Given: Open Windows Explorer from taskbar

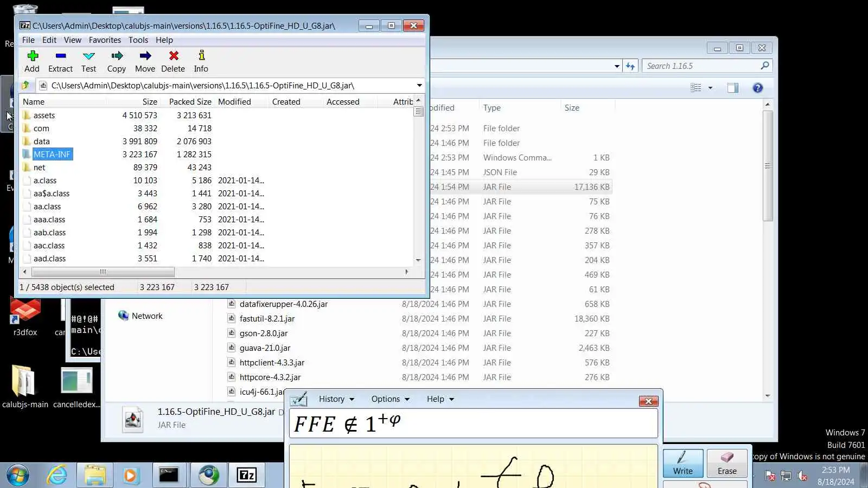Looking at the screenshot, I should [x=95, y=476].
